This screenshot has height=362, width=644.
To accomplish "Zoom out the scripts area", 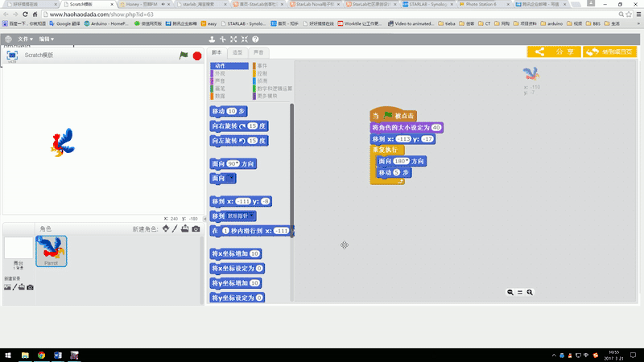I will coord(510,292).
